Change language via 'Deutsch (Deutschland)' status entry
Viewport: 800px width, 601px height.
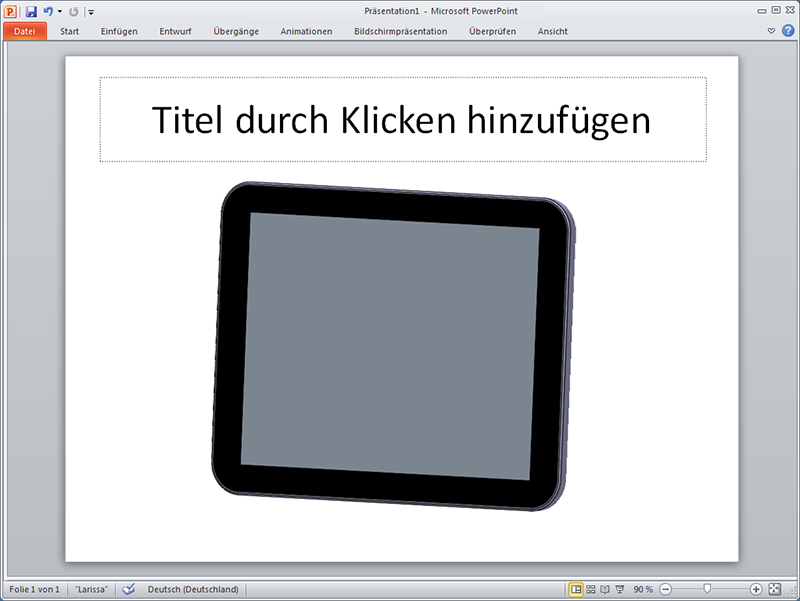[x=193, y=589]
